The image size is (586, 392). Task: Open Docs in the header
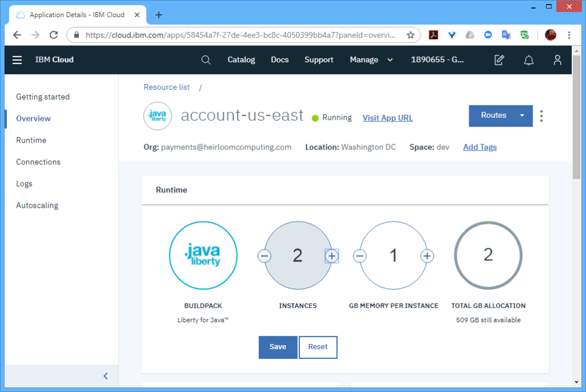tap(280, 60)
